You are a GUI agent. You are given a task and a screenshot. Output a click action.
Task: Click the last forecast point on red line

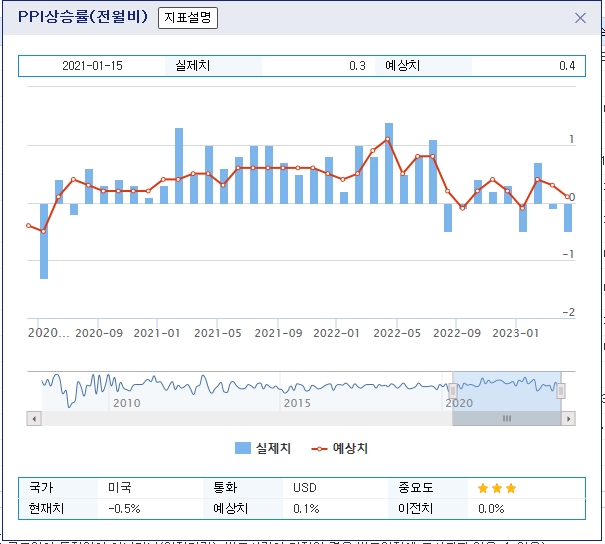[x=568, y=197]
